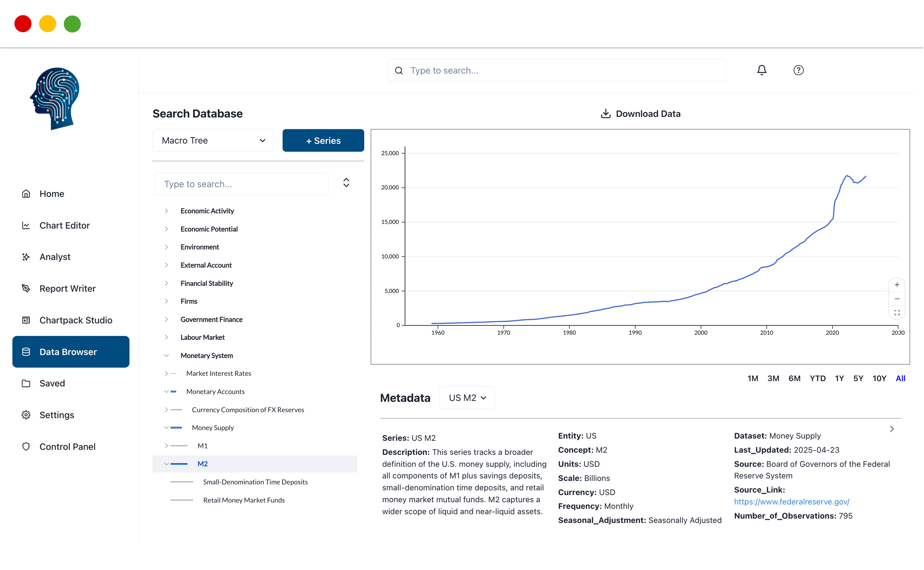Select the YTD chart range
This screenshot has width=924, height=570.
click(x=817, y=378)
